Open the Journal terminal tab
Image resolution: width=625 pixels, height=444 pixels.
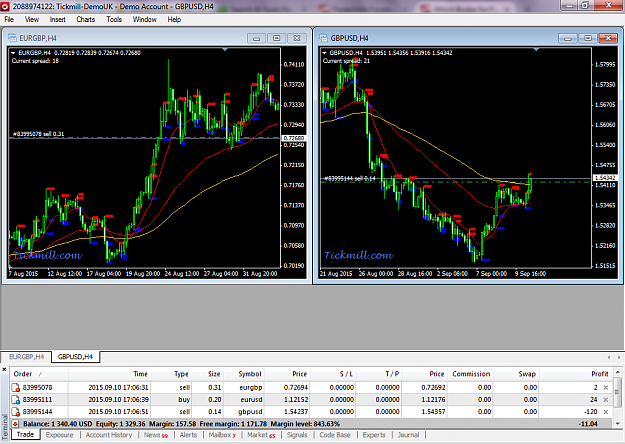(x=408, y=435)
